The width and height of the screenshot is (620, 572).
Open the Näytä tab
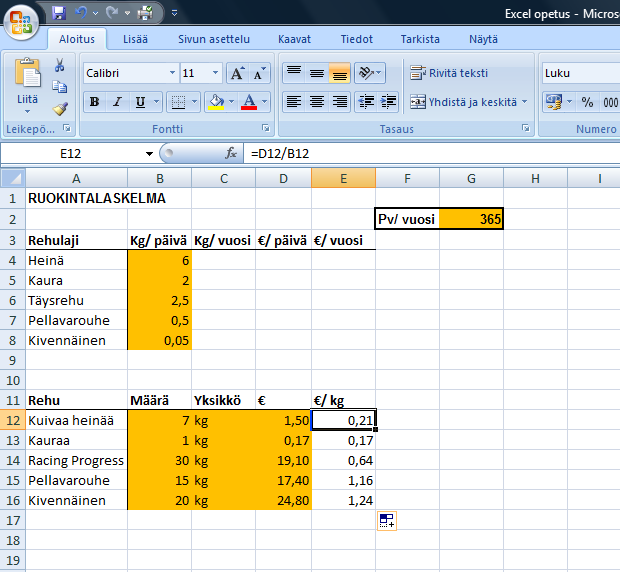(483, 39)
